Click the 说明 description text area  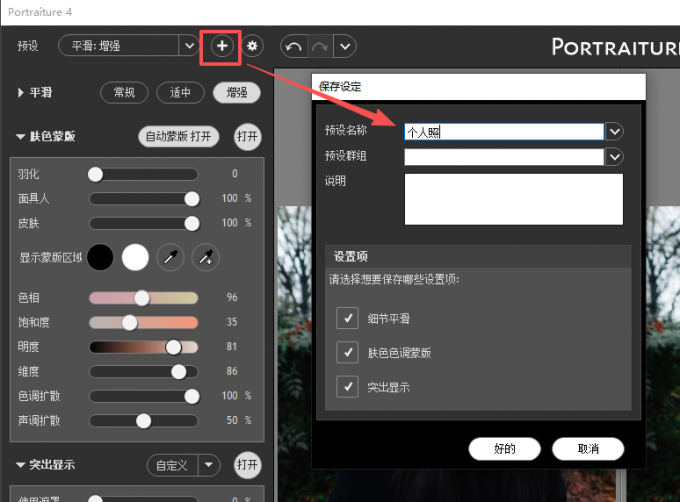coord(514,199)
